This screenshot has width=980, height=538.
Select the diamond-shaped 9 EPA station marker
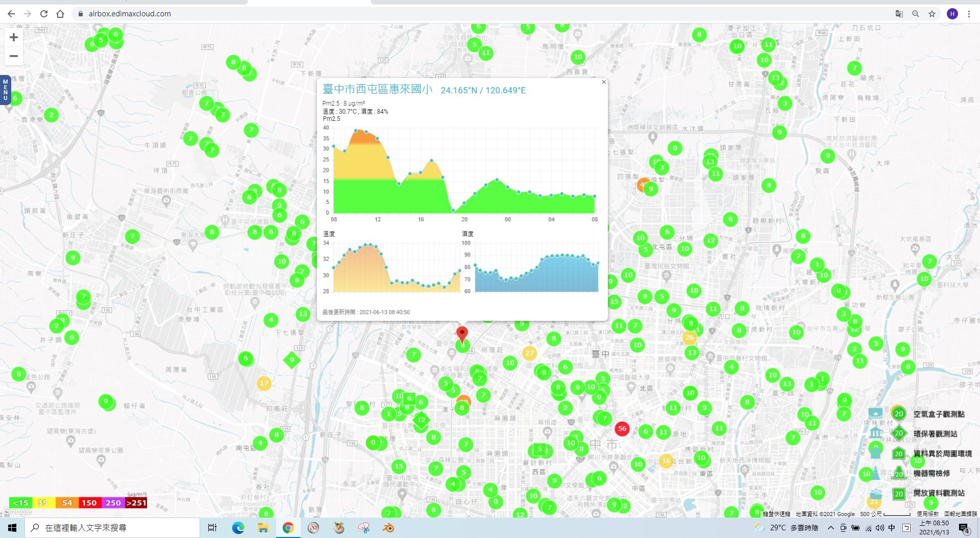point(291,360)
